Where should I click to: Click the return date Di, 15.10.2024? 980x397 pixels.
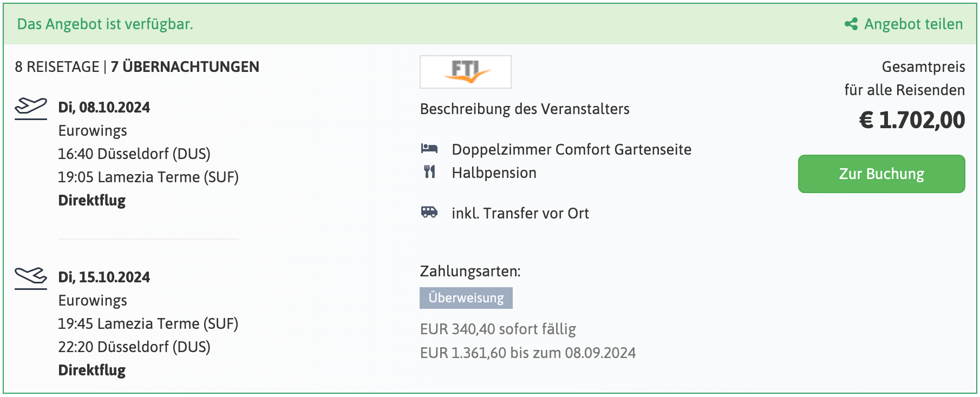(x=104, y=277)
